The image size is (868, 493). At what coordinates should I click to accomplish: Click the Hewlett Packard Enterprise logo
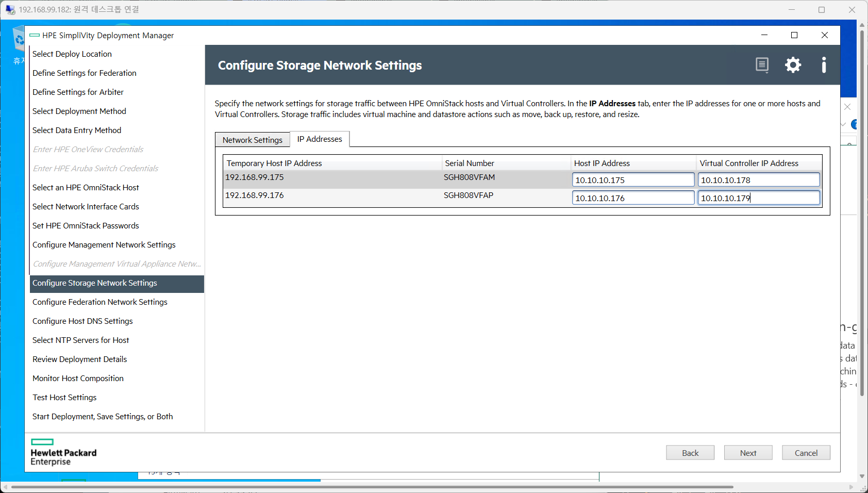click(63, 452)
